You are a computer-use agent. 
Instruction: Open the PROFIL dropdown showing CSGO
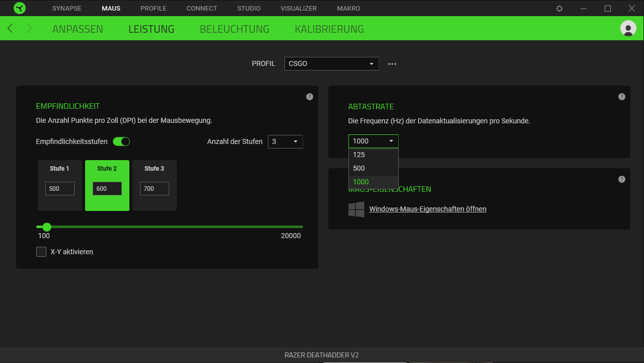[331, 64]
